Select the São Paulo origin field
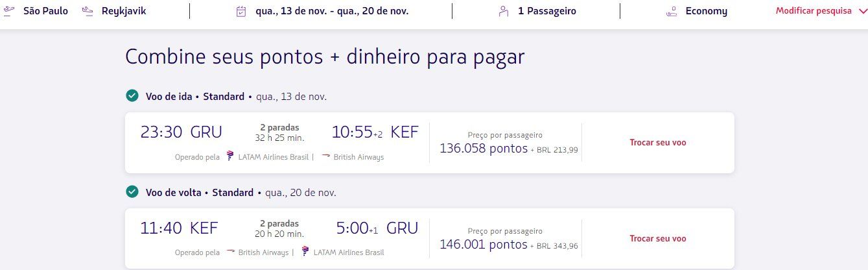This screenshot has height=270, width=868. point(36,11)
